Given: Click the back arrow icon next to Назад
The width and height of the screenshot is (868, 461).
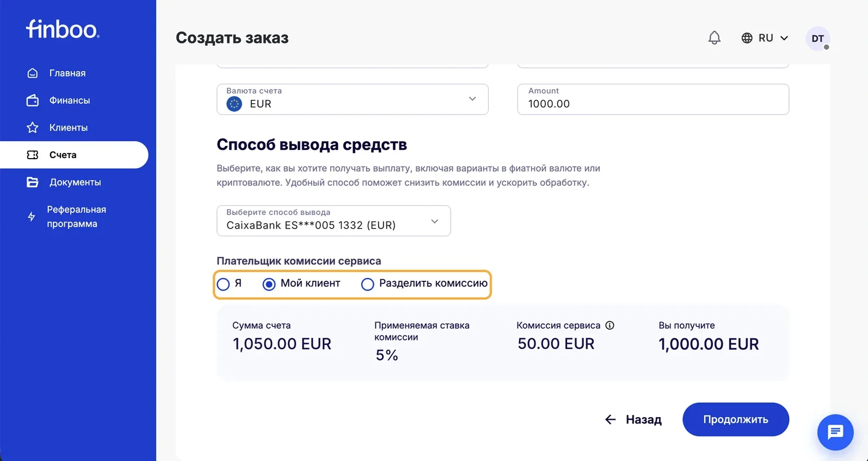Looking at the screenshot, I should pyautogui.click(x=610, y=419).
